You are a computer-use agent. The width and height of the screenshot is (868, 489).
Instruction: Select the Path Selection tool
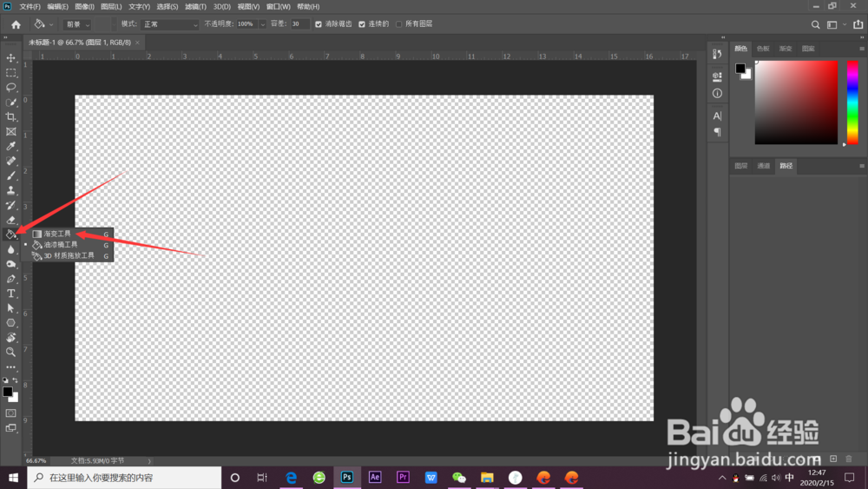point(10,308)
